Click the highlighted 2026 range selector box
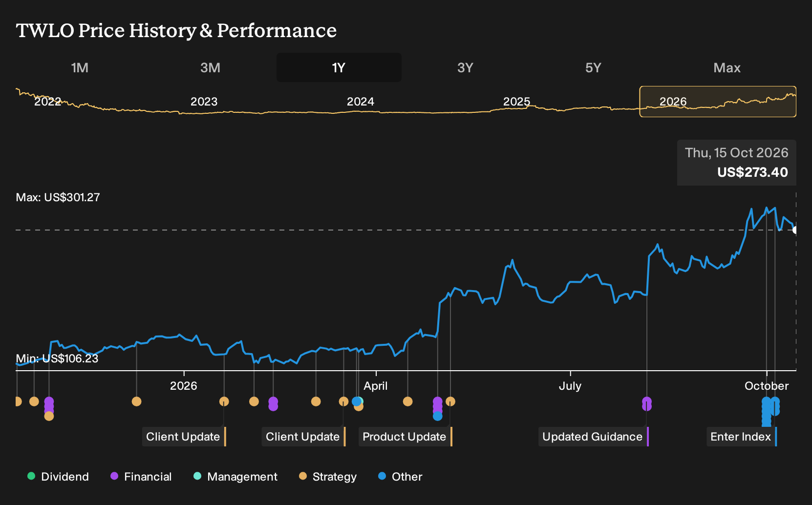The image size is (812, 505). [x=718, y=102]
